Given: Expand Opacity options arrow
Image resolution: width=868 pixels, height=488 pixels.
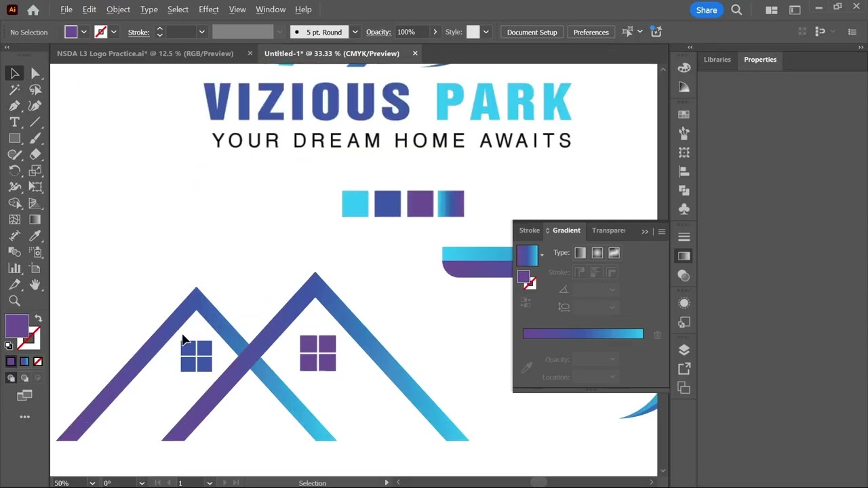Looking at the screenshot, I should tap(435, 32).
